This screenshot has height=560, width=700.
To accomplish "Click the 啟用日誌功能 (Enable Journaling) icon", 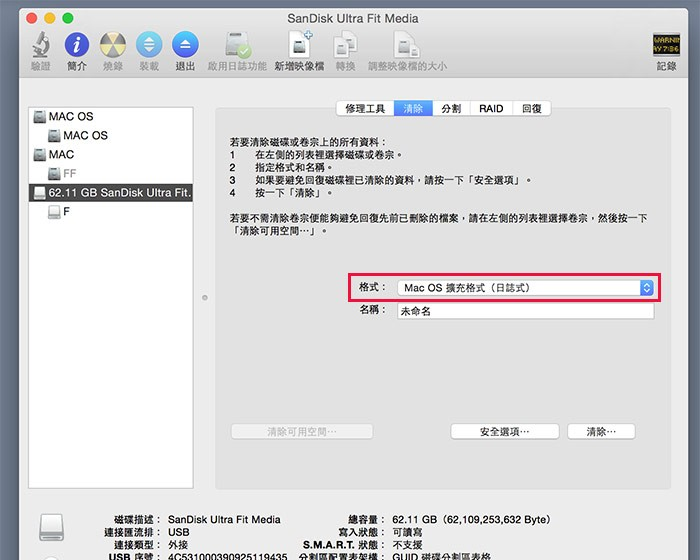I will pos(238,45).
